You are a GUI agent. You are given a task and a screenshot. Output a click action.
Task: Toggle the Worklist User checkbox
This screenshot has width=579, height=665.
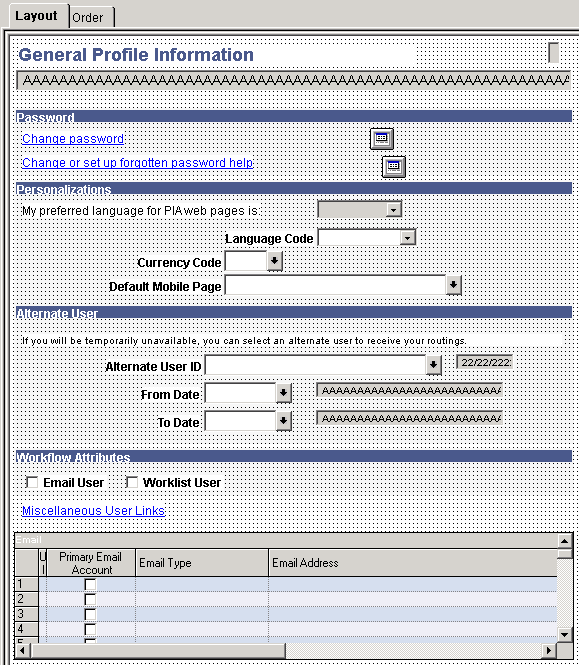tap(132, 482)
